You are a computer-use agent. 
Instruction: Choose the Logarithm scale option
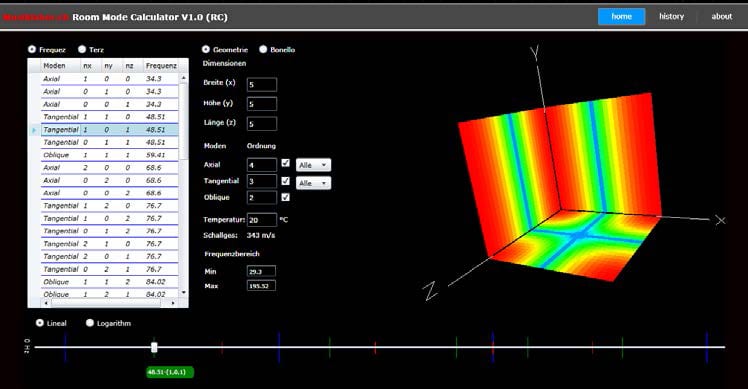pos(90,323)
